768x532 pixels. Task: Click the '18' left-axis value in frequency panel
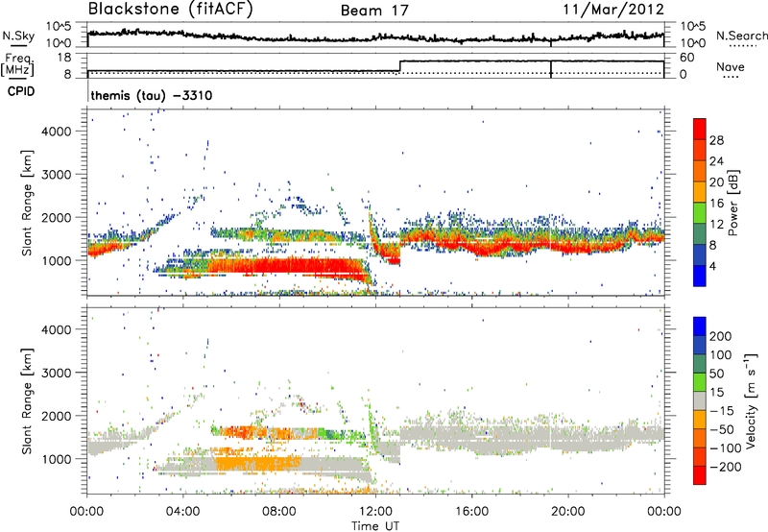[63, 58]
